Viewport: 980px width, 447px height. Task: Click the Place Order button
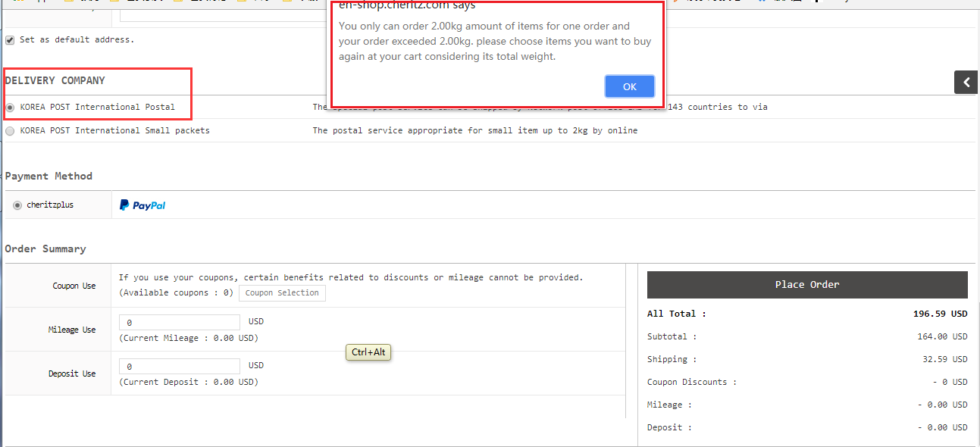(x=807, y=285)
